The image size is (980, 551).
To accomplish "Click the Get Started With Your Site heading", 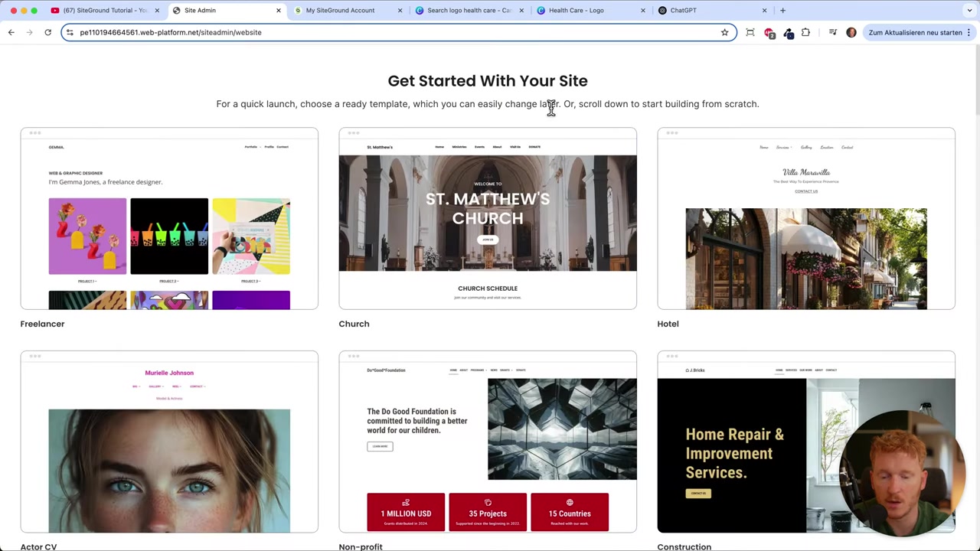I will [x=488, y=80].
